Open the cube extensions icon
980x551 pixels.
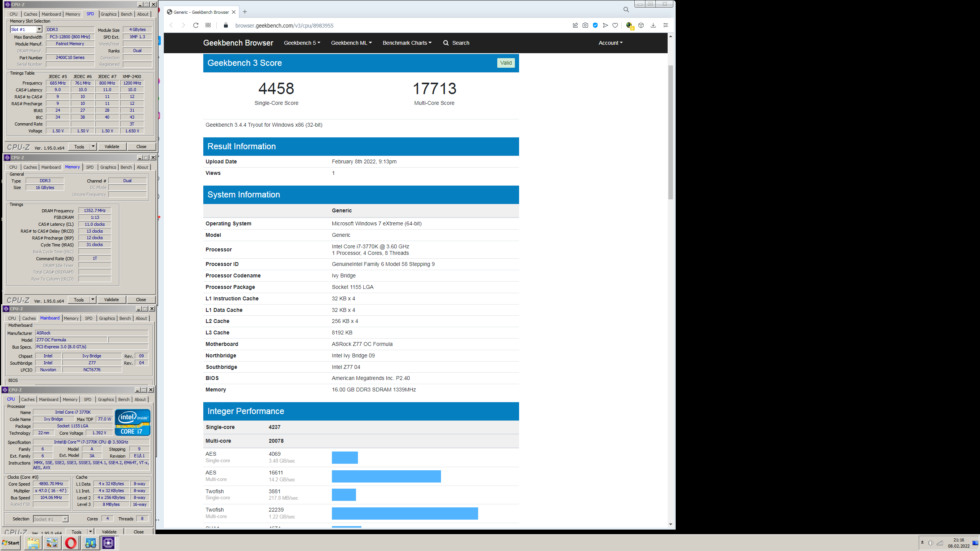coord(641,25)
